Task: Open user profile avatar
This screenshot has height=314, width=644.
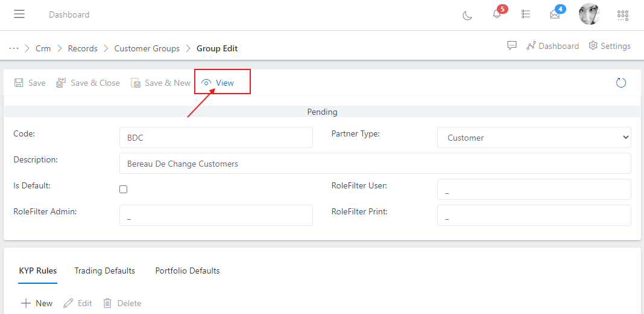Action: pyautogui.click(x=589, y=14)
